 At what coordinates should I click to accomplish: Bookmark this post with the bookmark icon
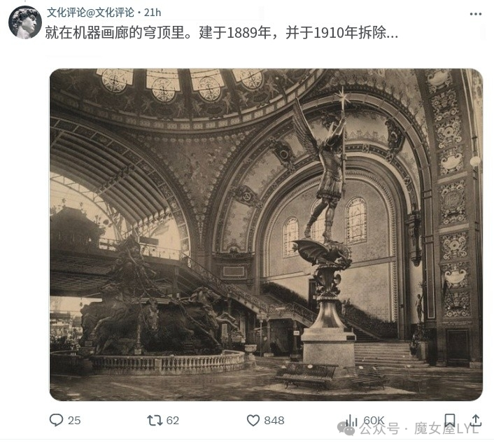pos(450,420)
